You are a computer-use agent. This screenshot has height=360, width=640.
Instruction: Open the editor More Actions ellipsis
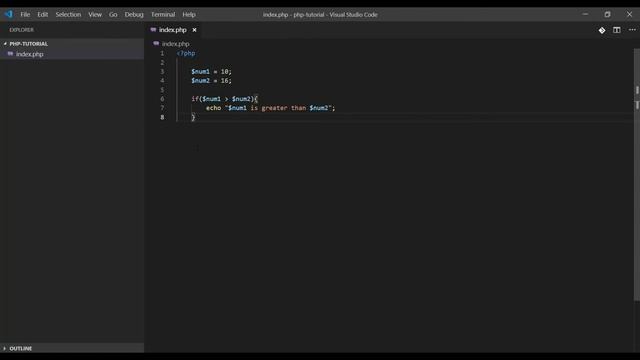pyautogui.click(x=632, y=30)
